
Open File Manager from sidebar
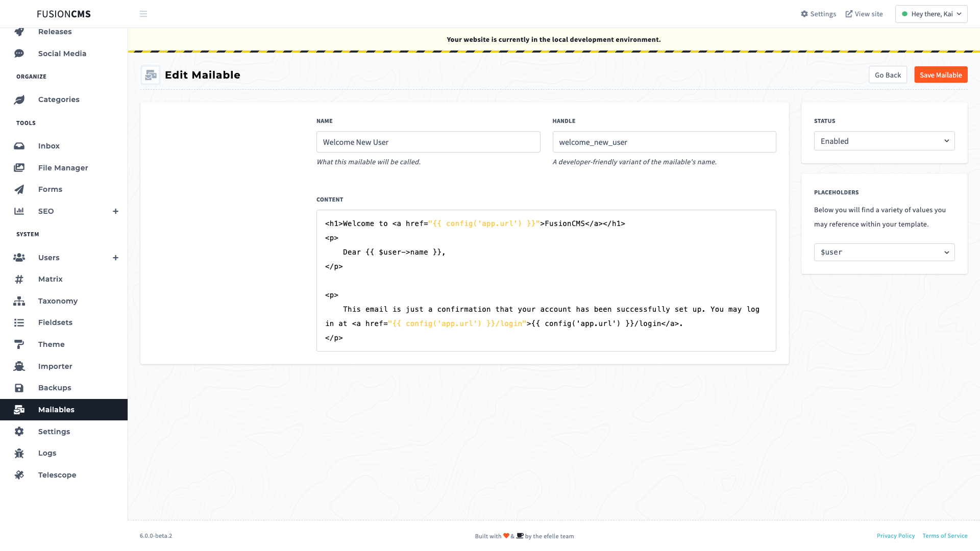point(64,168)
